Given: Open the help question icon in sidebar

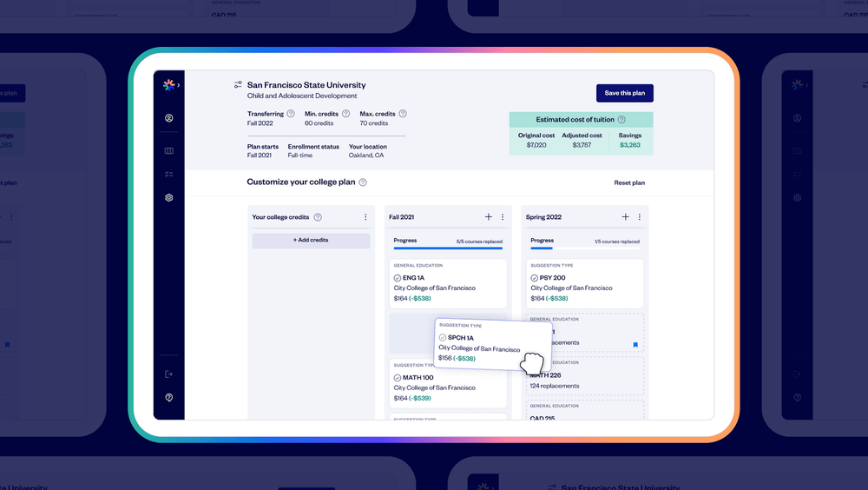Looking at the screenshot, I should click(x=169, y=397).
